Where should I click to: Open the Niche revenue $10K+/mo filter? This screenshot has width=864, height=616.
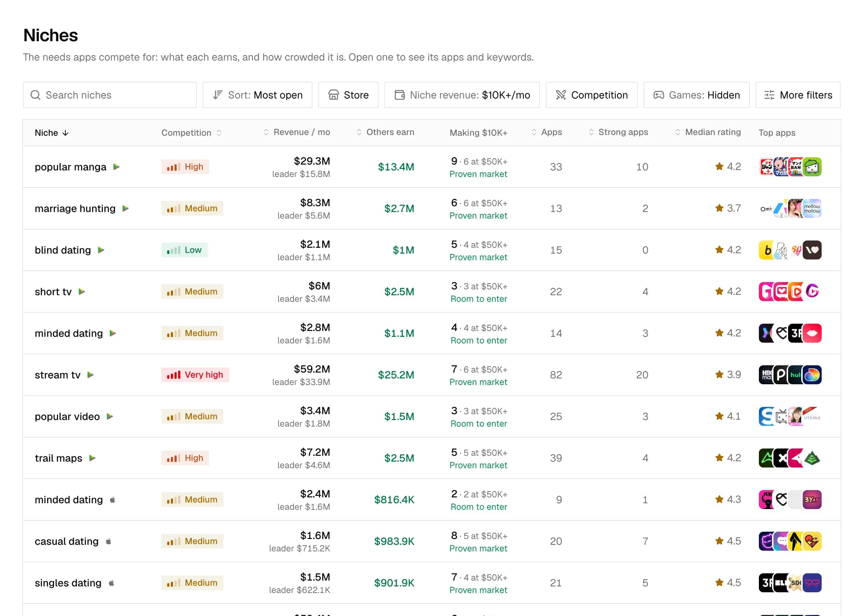click(462, 95)
